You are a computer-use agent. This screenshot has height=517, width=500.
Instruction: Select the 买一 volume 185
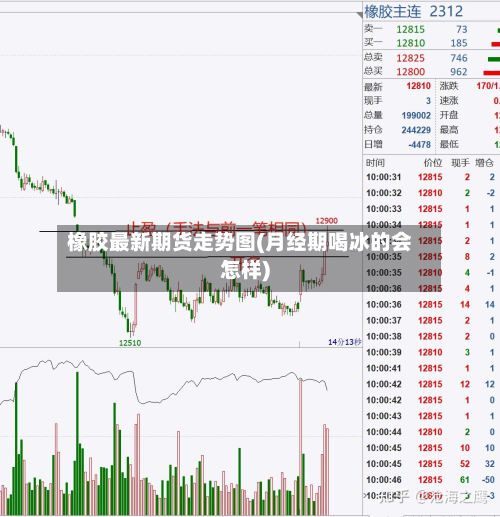coord(459,43)
